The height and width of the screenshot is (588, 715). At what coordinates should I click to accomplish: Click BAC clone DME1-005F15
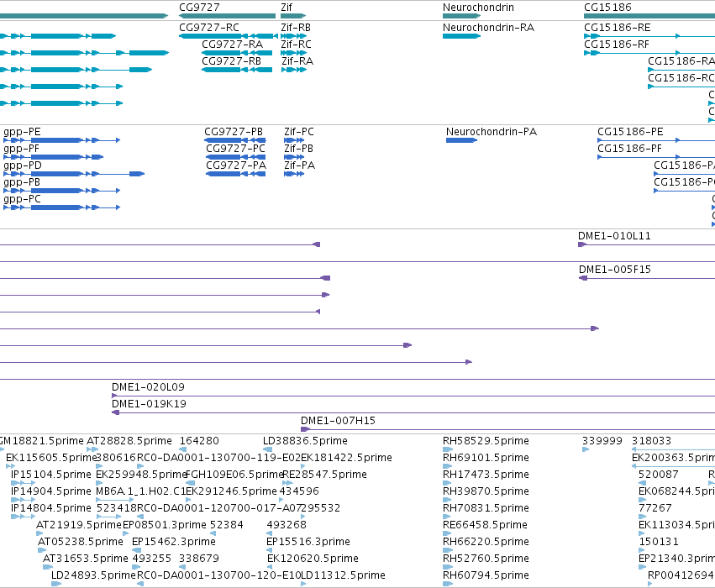tap(647, 278)
